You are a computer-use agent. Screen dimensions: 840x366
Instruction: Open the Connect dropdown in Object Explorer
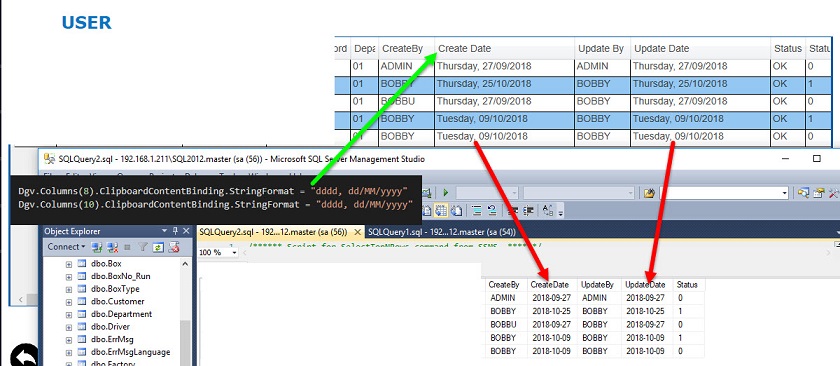pos(66,247)
